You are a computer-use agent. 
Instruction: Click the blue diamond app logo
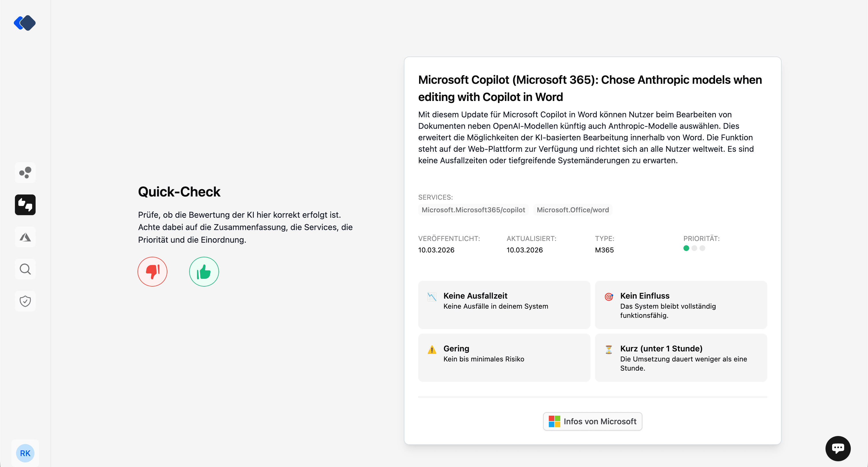click(x=25, y=23)
